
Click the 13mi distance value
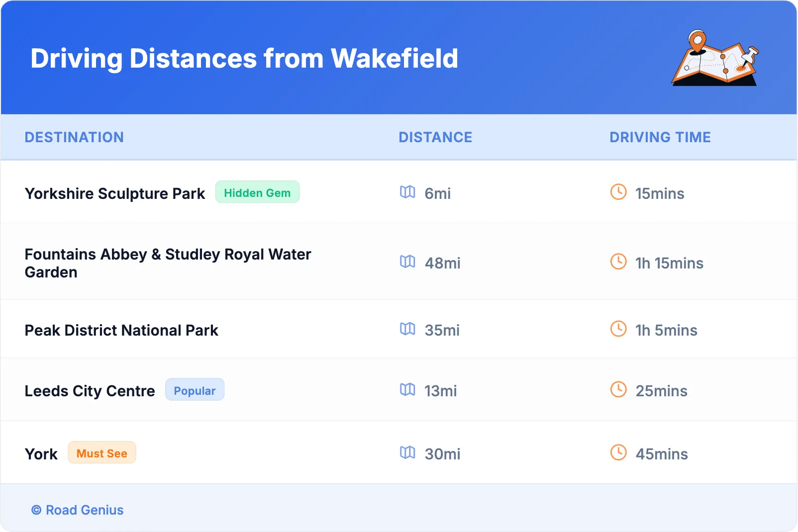click(x=441, y=391)
